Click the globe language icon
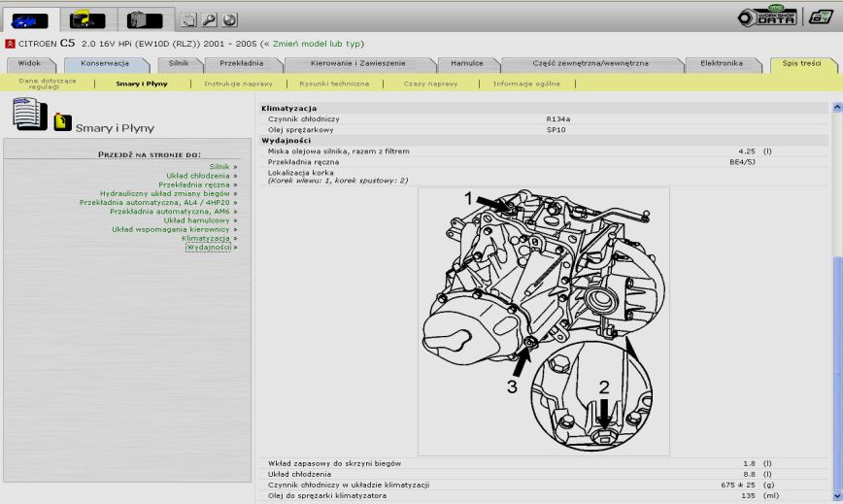 tap(229, 20)
